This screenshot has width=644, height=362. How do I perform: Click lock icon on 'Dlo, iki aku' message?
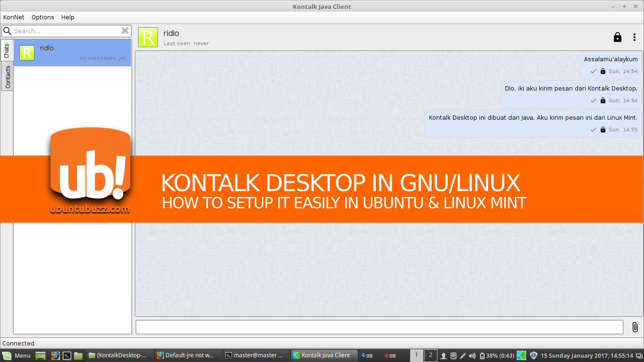(603, 100)
